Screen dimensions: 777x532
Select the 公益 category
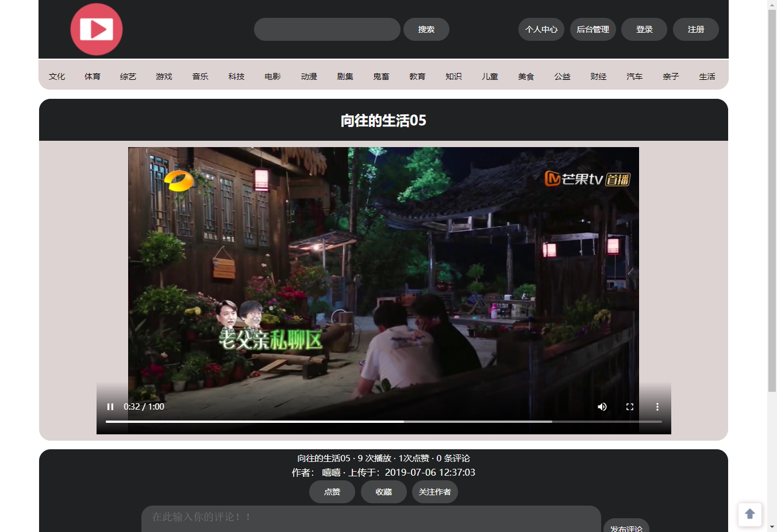563,76
